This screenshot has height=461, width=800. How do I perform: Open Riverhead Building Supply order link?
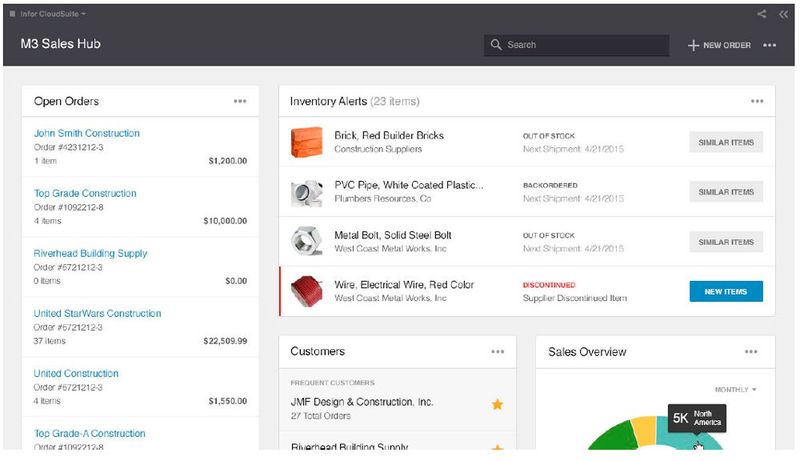click(90, 253)
